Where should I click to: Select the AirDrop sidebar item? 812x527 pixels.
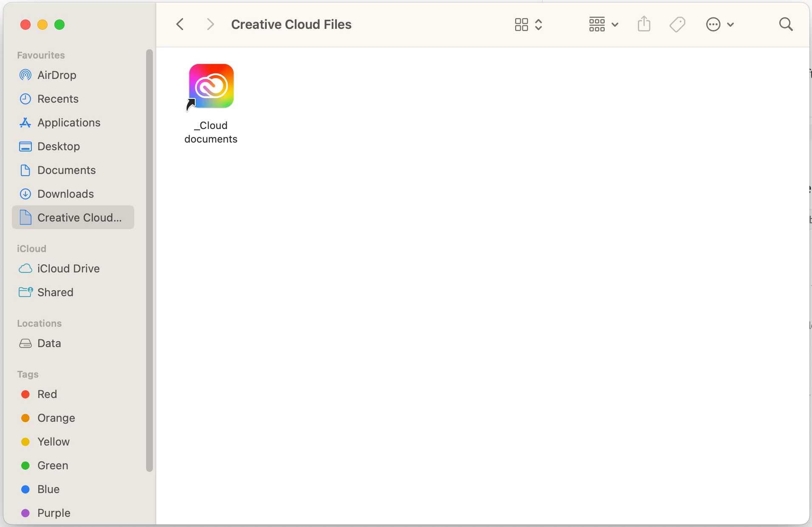[x=73, y=75]
